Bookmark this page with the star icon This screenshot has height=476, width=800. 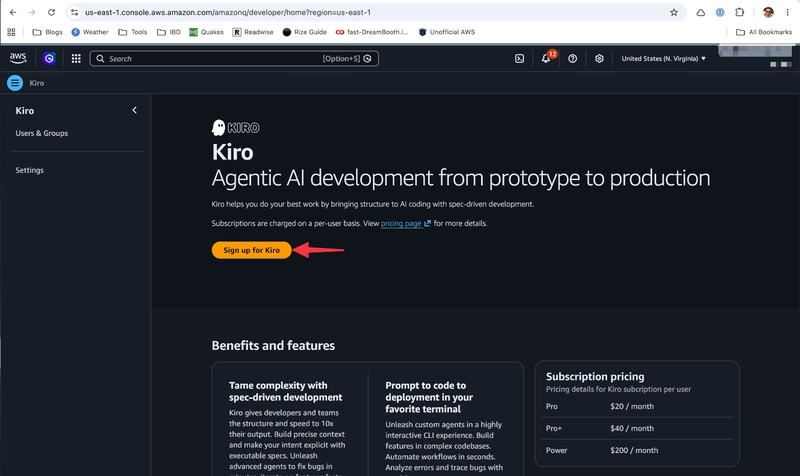pyautogui.click(x=674, y=12)
